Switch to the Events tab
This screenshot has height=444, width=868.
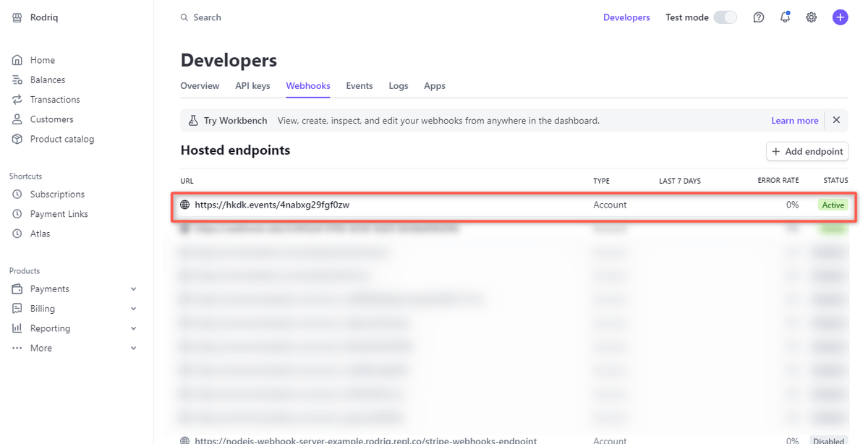(359, 85)
